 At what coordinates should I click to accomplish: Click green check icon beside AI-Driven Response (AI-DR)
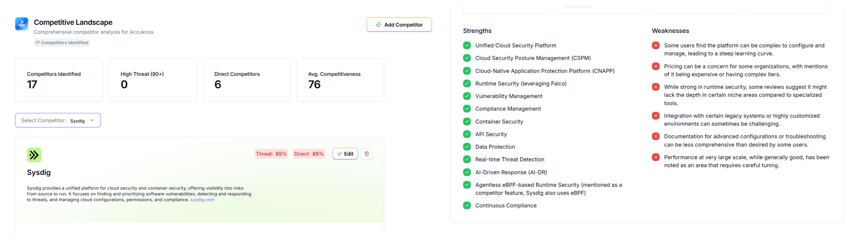coord(467,172)
